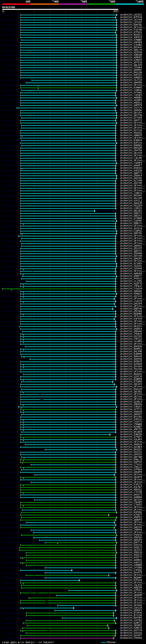
Task: Select hit label UniRef100_B6QAN6
Action: click(131, 314)
